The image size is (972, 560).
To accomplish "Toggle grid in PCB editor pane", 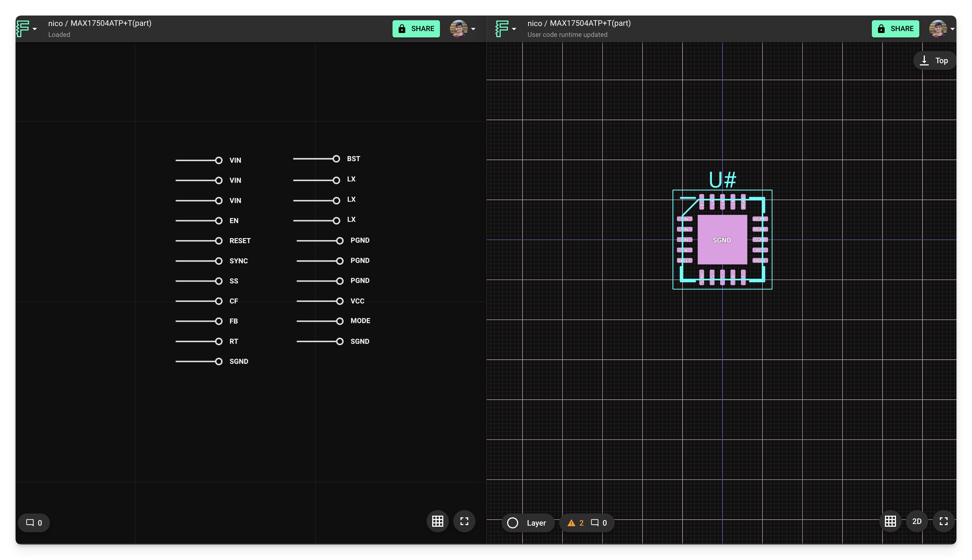I will [x=890, y=521].
